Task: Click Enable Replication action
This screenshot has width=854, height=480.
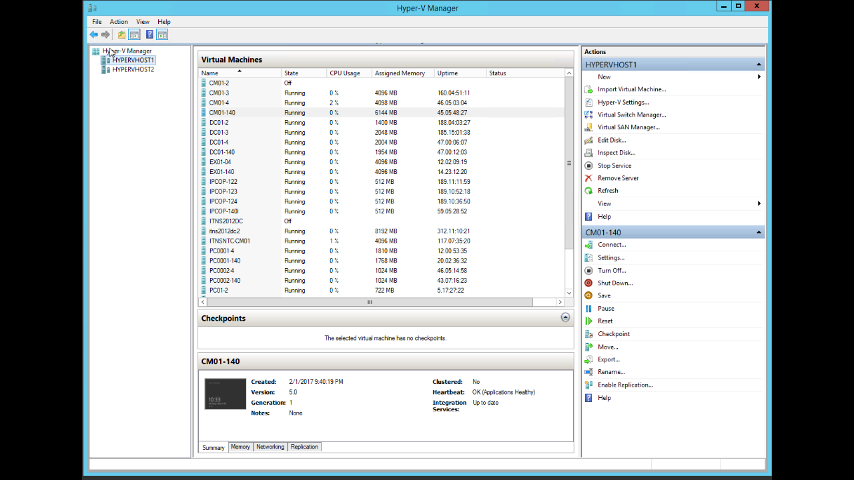Action: [x=625, y=385]
